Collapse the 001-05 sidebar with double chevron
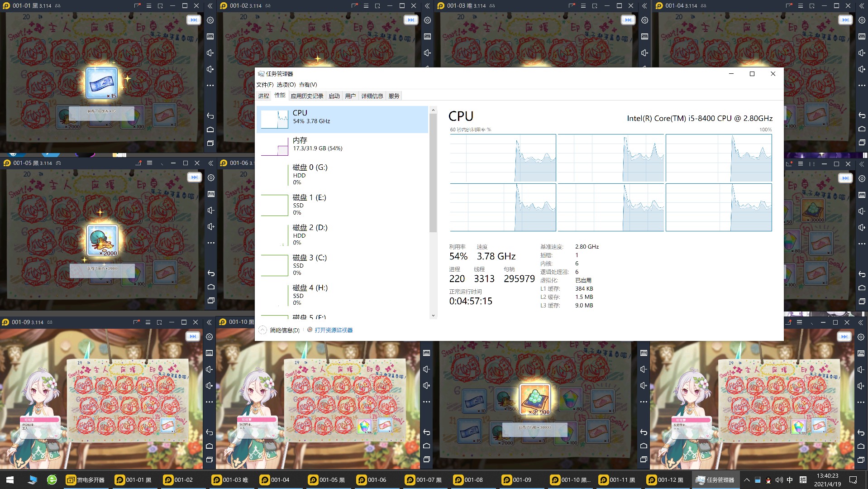The image size is (868, 489). tap(210, 163)
